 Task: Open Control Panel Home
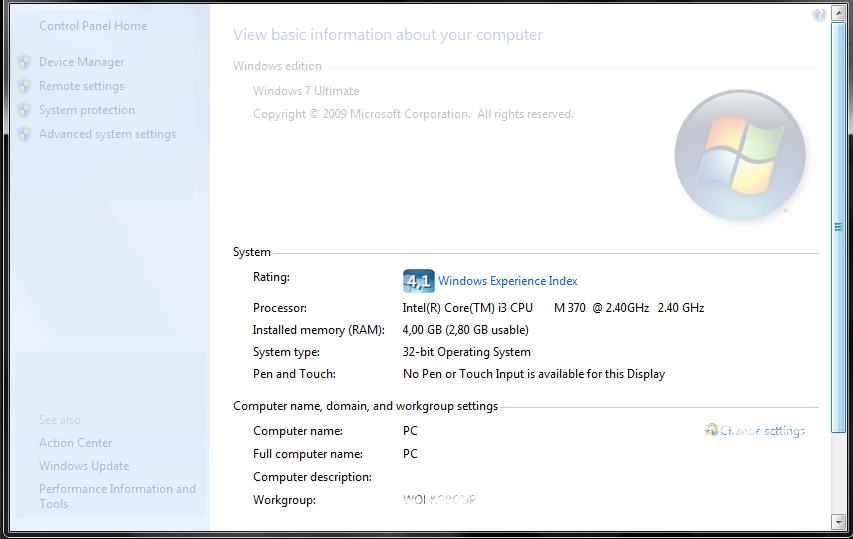[x=93, y=26]
